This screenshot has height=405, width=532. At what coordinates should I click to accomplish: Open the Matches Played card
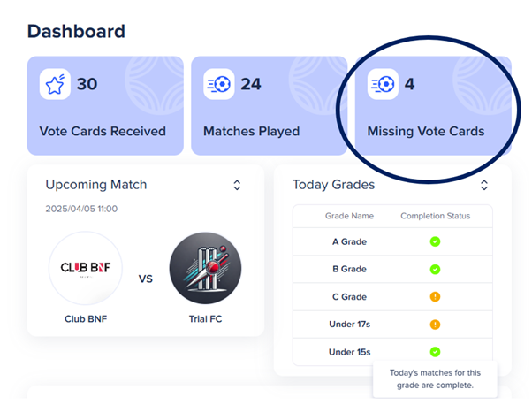tap(269, 106)
